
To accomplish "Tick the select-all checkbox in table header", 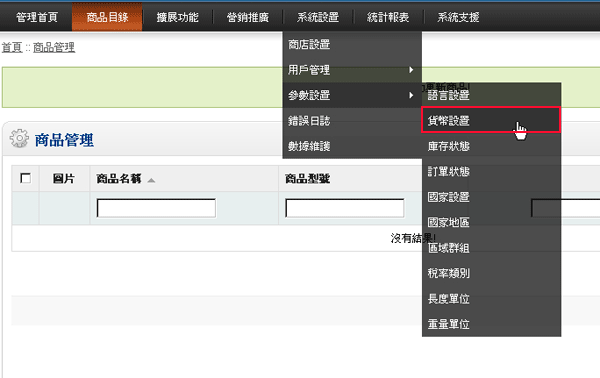I will 26,178.
